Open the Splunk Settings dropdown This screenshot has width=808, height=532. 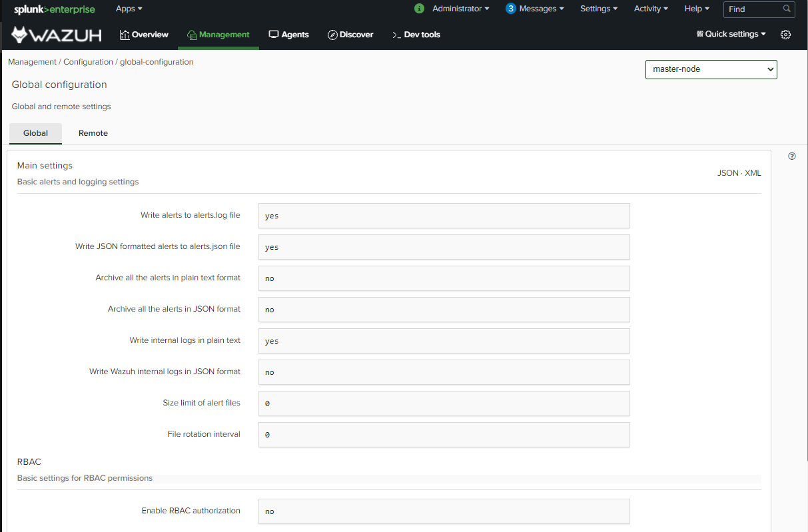(x=598, y=9)
